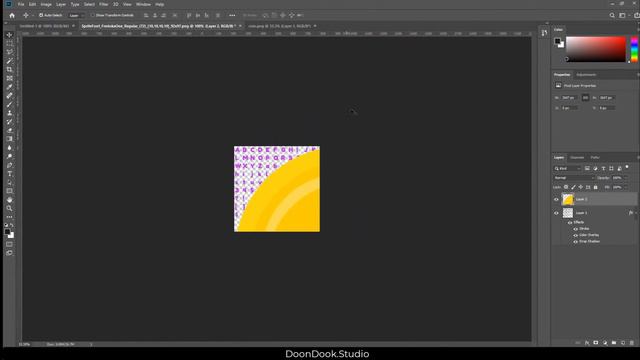Open the Normal blend mode dropdown

coord(574,178)
